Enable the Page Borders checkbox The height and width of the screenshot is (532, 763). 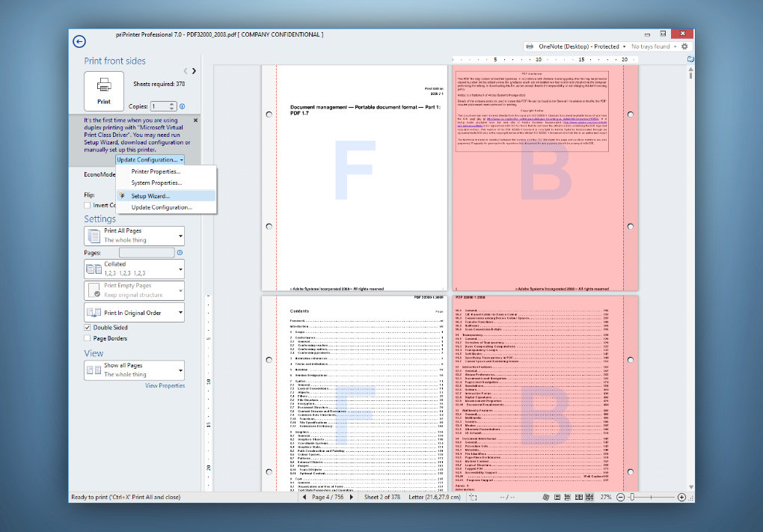pos(87,338)
